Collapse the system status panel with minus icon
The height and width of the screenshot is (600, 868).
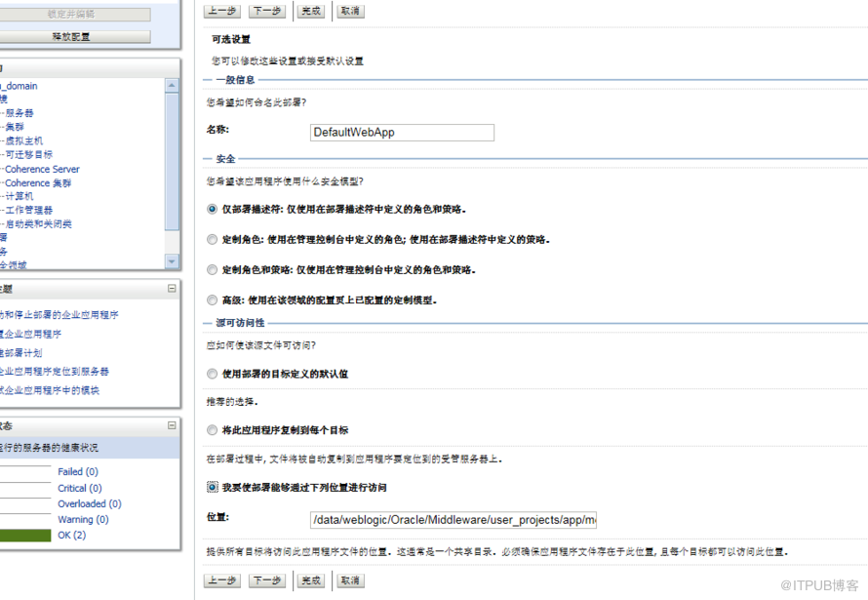point(172,425)
